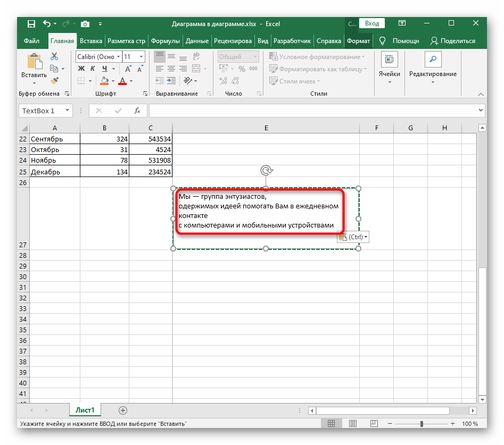This screenshot has width=504, height=445.
Task: Toggle bold Ж formatting
Action: 81,69
